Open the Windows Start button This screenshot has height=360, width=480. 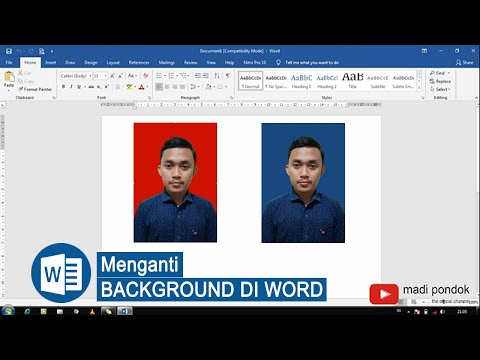(x=8, y=311)
